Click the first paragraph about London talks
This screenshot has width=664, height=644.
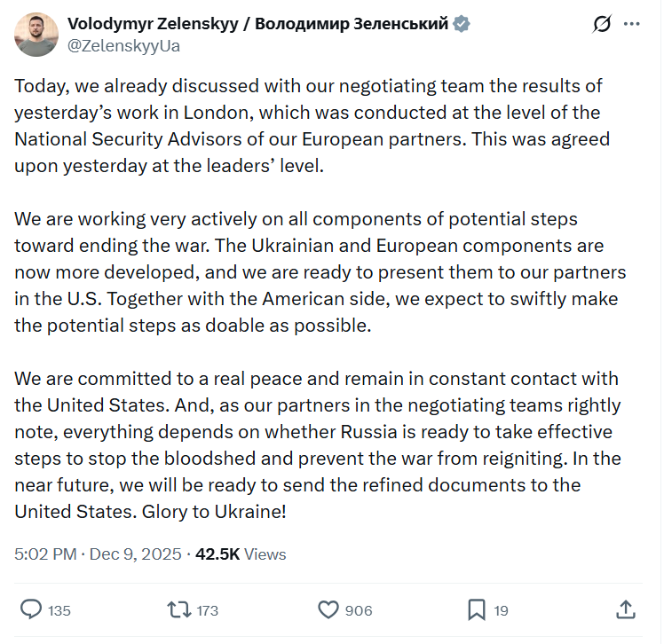click(x=312, y=126)
